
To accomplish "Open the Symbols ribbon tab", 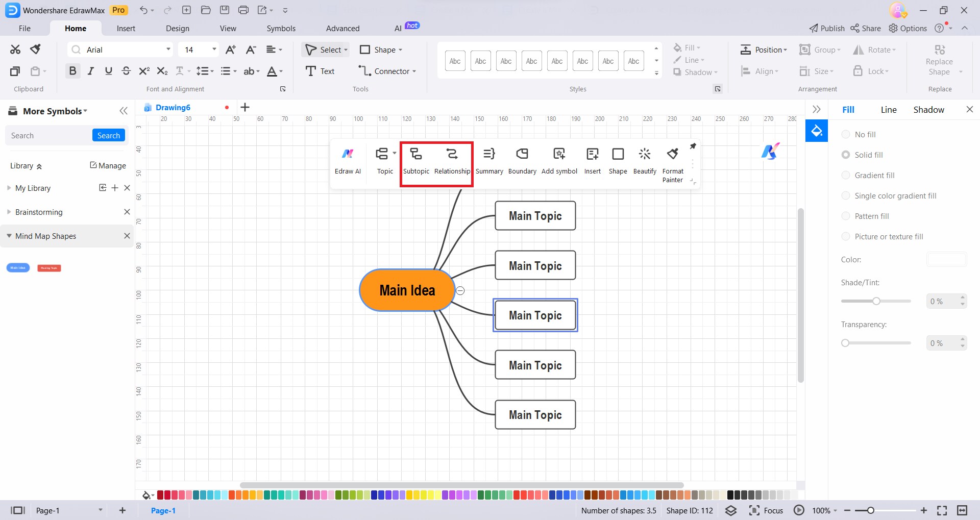I will 281,28.
